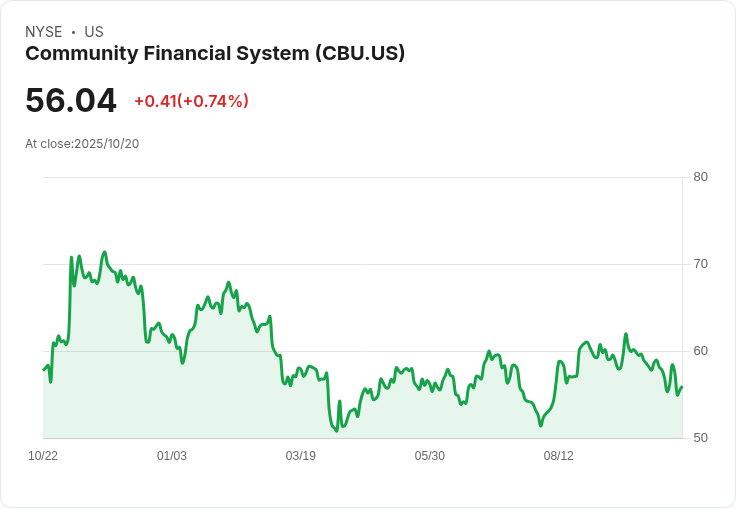Select the 01/03 date marker
This screenshot has width=736, height=508.
pos(172,456)
